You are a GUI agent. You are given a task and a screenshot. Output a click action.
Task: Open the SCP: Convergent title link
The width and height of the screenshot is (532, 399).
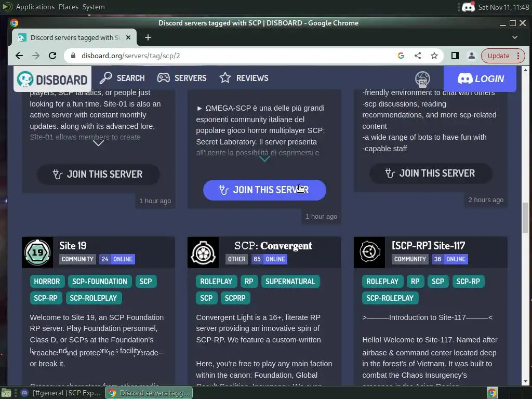(x=273, y=246)
